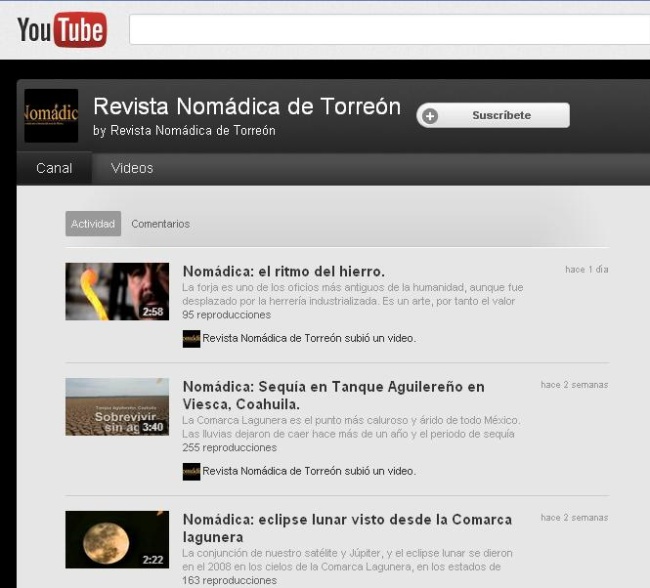
Task: Click in the YouTube search field
Action: point(390,30)
